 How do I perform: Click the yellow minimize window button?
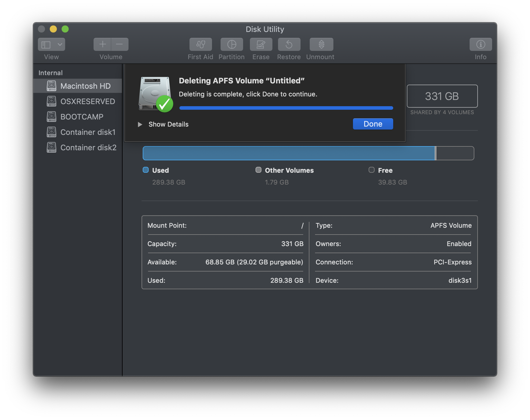(53, 29)
